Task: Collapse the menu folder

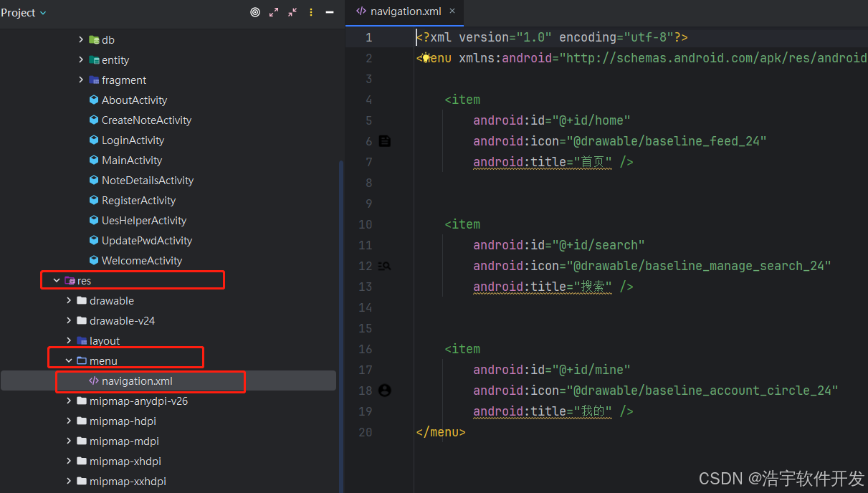Action: click(x=69, y=361)
